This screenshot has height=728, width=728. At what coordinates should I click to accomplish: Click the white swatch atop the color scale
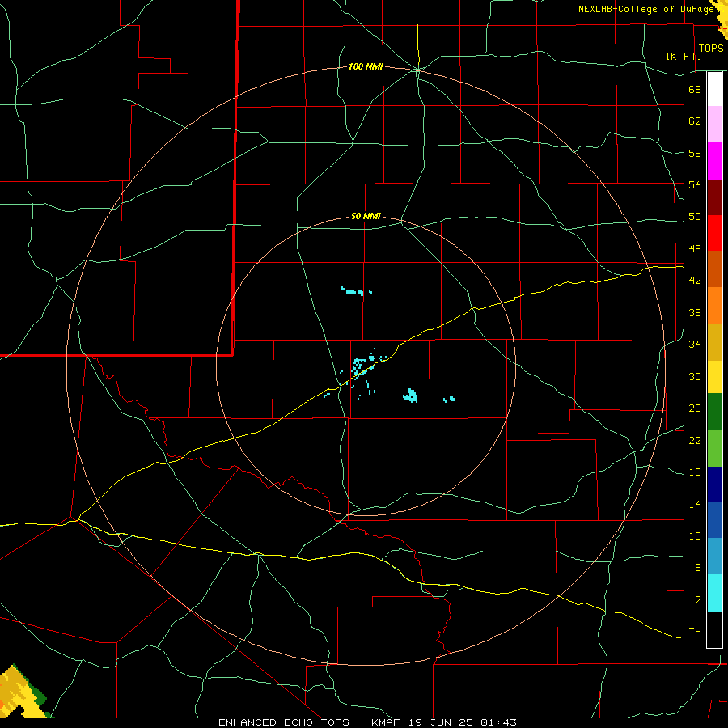[x=714, y=89]
